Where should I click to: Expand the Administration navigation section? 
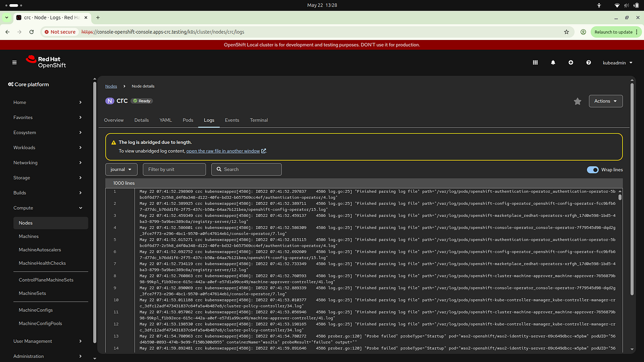click(x=48, y=356)
